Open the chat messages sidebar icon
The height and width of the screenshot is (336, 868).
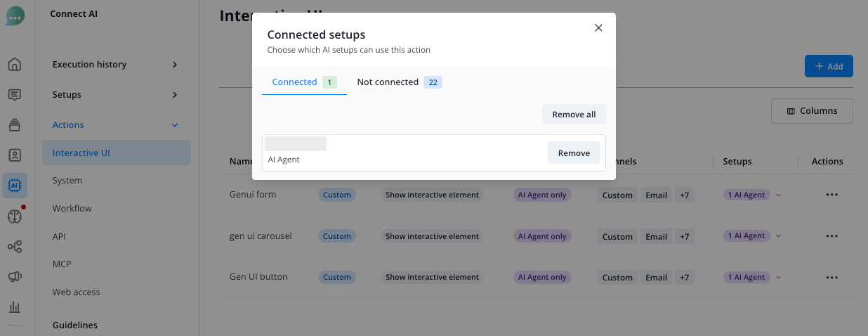[14, 95]
